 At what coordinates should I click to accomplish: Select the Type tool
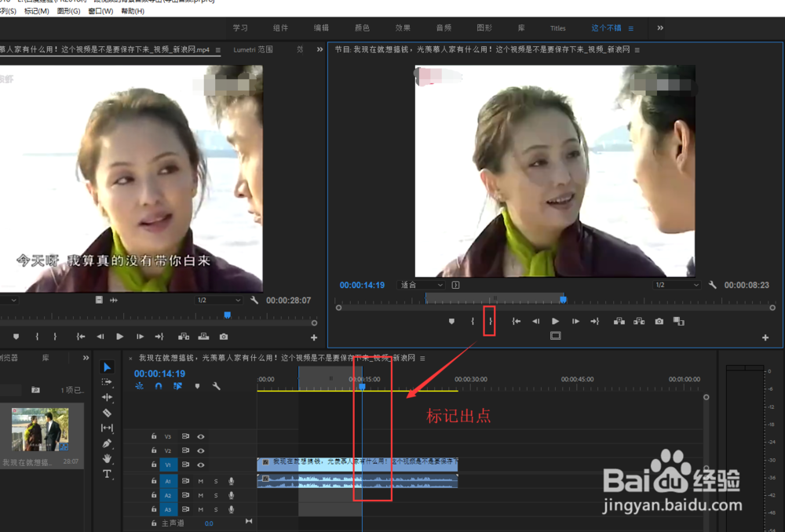pyautogui.click(x=107, y=474)
